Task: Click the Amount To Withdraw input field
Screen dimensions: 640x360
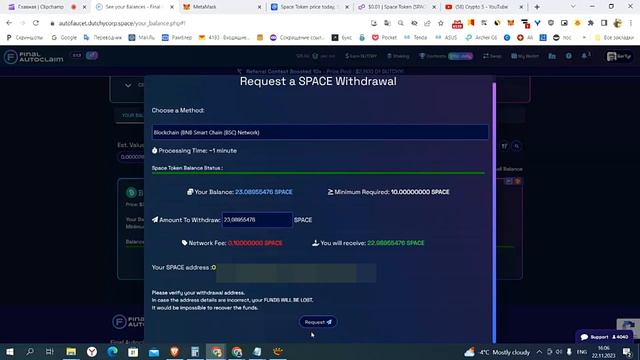Action: [x=257, y=220]
